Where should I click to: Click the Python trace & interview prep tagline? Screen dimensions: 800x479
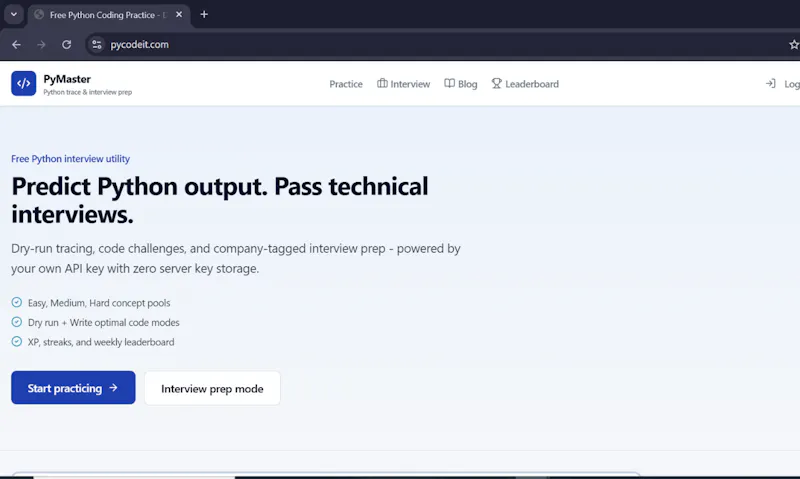click(88, 92)
